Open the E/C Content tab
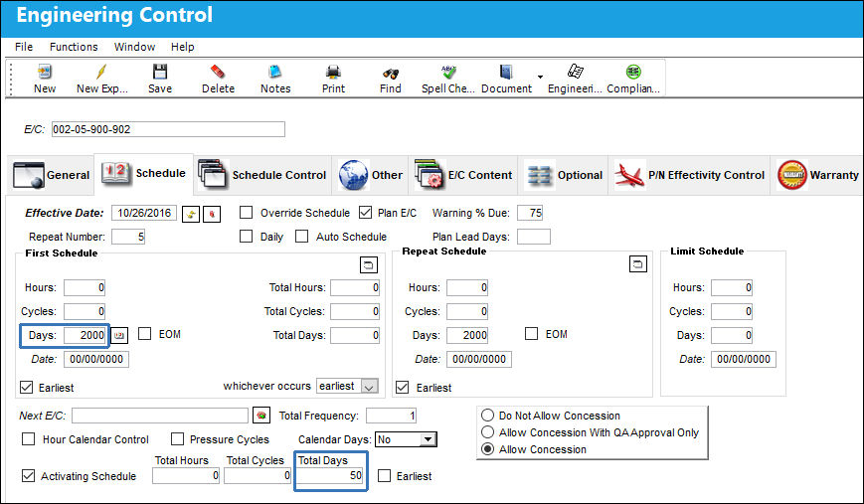 [463, 175]
